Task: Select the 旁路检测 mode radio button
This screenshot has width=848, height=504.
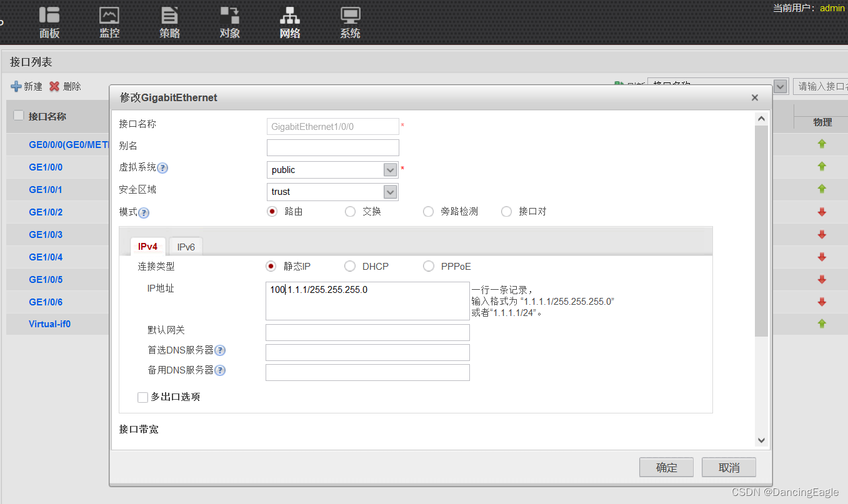Action: coord(428,212)
